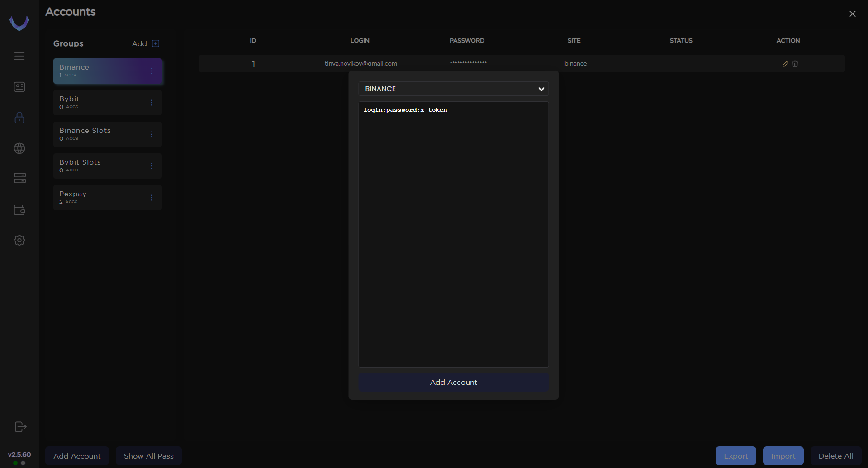868x468 pixels.
Task: Click the logout icon in sidebar
Action: tap(20, 427)
